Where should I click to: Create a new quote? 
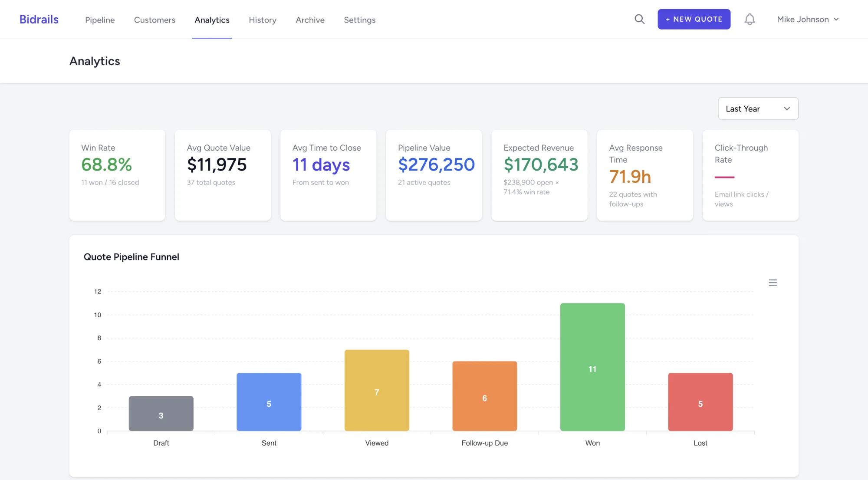click(x=694, y=19)
